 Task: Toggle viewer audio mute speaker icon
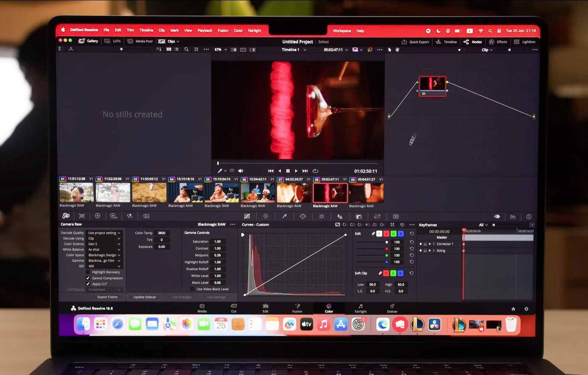[241, 171]
